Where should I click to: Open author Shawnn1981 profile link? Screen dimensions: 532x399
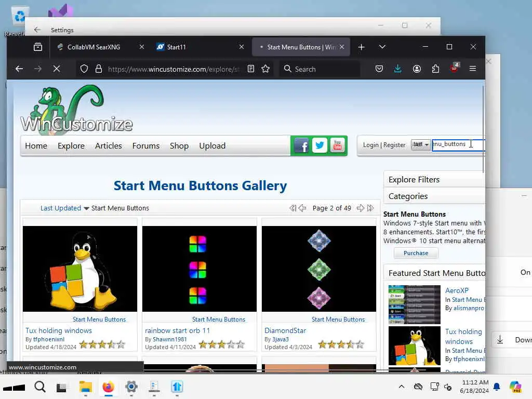pos(170,339)
